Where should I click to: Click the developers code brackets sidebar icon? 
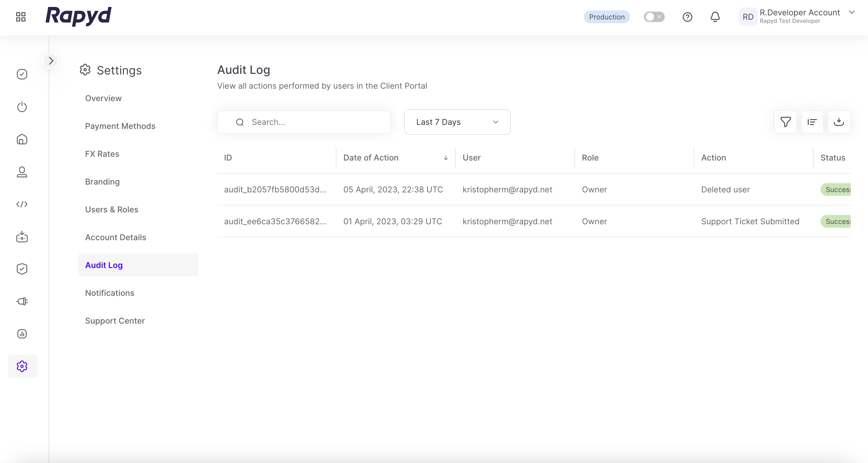pos(22,204)
